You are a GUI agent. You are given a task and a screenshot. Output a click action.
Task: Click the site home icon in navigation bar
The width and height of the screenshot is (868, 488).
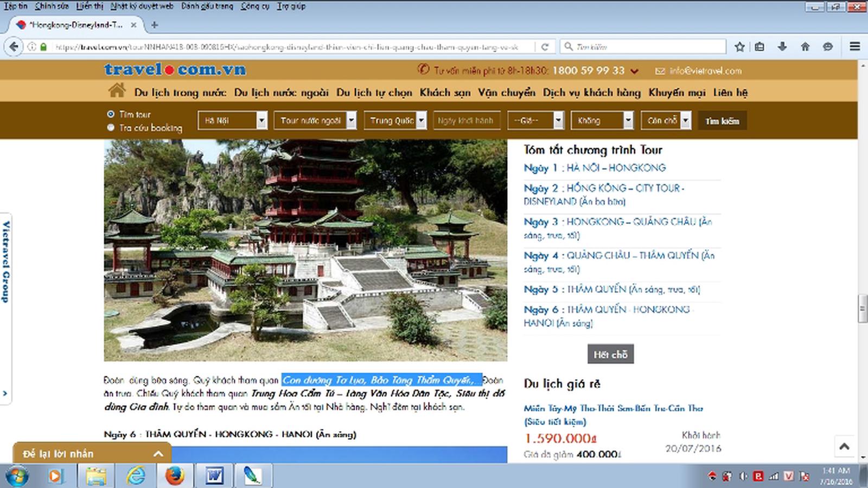tap(117, 91)
